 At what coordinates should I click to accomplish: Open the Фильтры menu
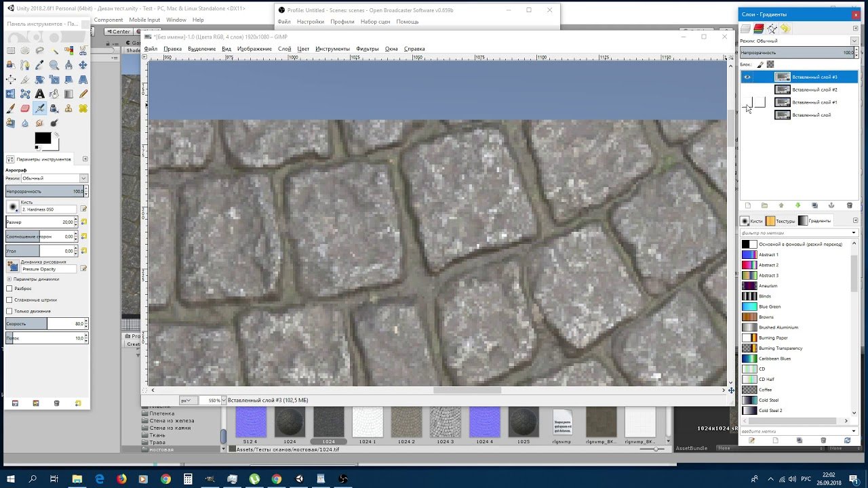tap(367, 49)
